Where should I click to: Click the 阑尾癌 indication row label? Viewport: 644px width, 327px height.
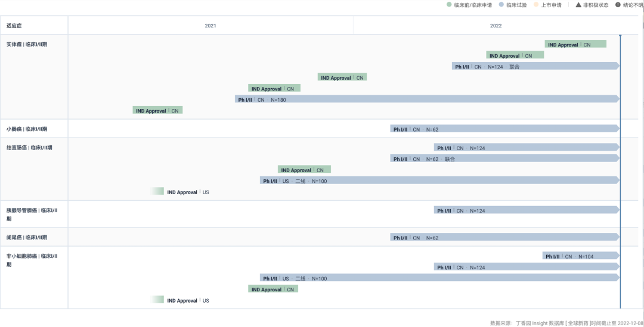27,237
